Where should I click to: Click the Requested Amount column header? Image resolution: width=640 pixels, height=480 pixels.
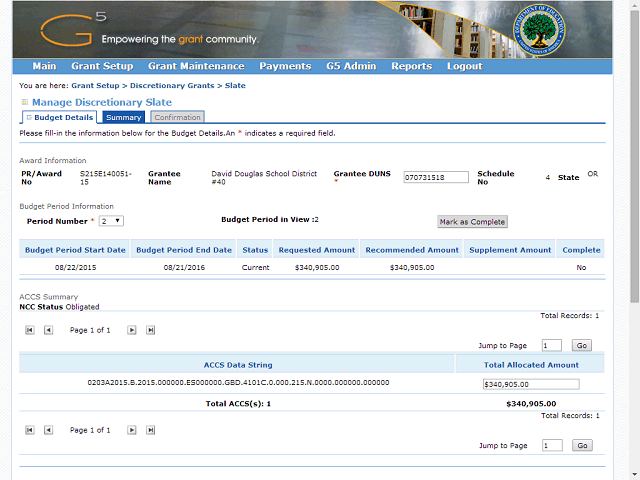317,250
